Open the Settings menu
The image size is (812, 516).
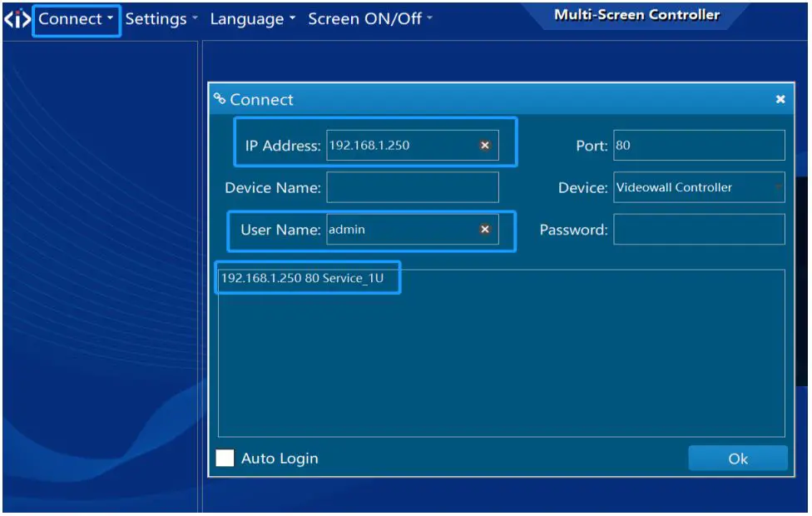pos(157,18)
